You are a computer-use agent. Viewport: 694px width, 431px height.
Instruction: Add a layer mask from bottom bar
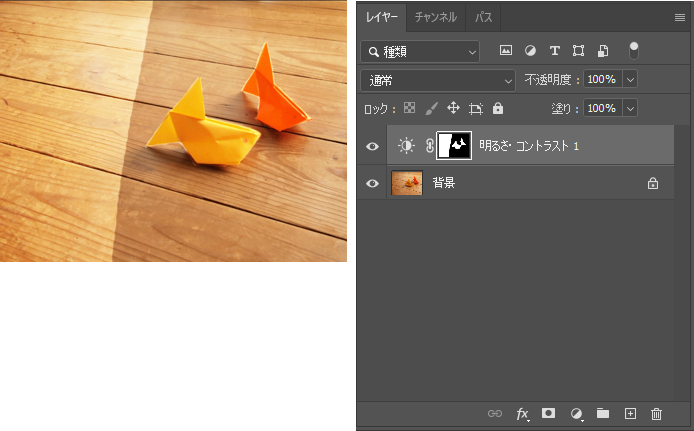(548, 413)
